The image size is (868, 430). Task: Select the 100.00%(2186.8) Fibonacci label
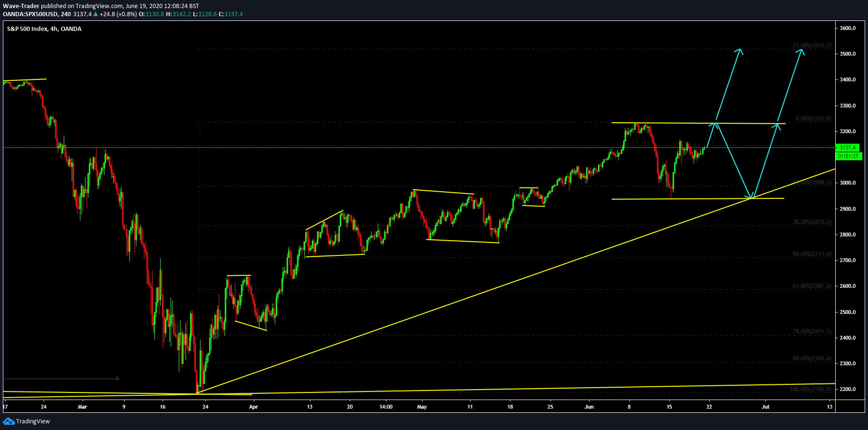pos(810,389)
